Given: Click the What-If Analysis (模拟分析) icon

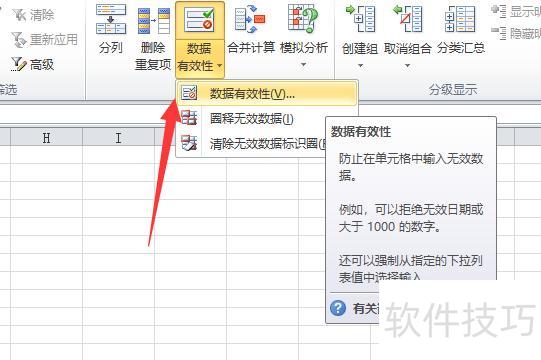Looking at the screenshot, I should [x=303, y=19].
